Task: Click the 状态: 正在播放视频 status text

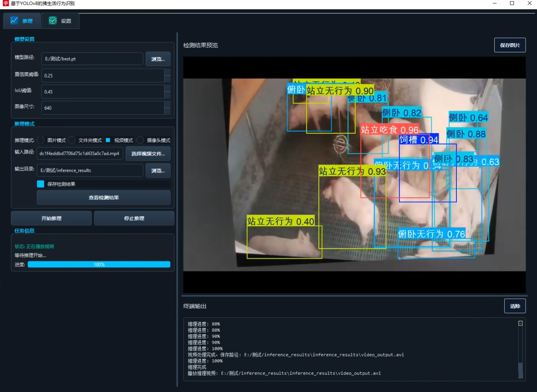Action: [x=34, y=246]
